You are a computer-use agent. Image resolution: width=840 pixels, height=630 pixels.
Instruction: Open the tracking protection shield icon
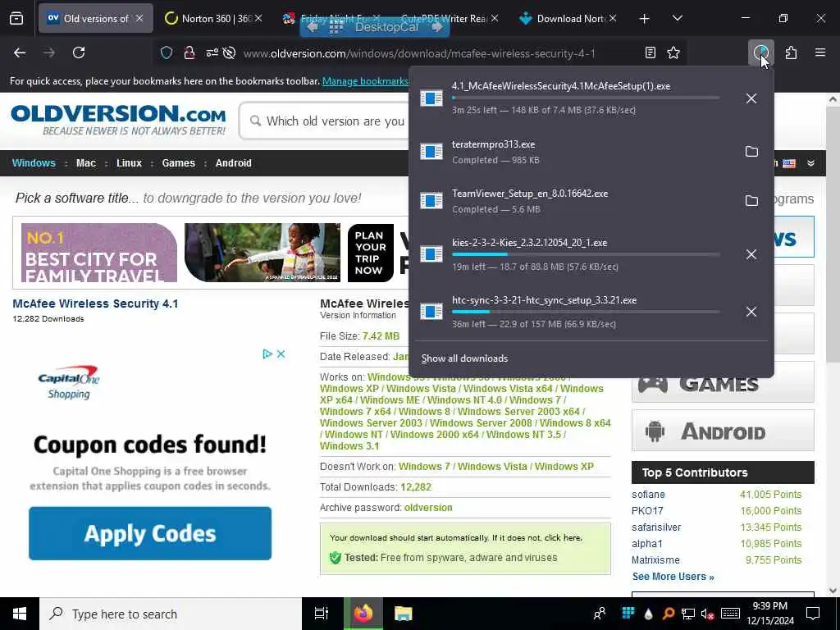click(x=167, y=52)
